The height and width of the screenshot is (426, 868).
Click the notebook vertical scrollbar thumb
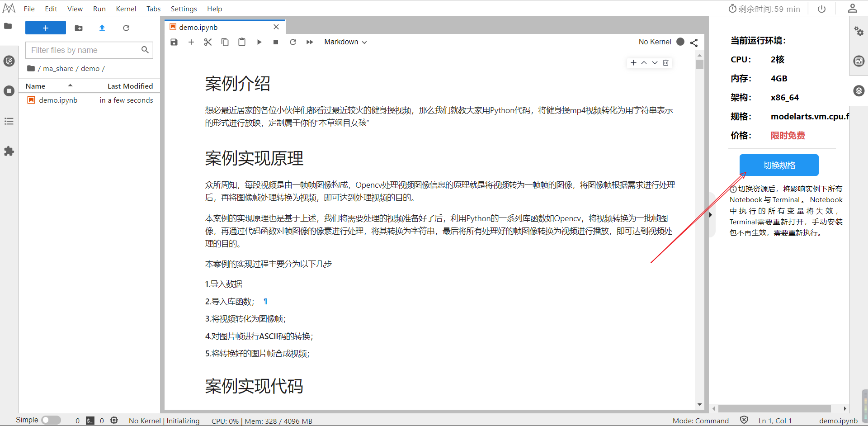point(699,64)
